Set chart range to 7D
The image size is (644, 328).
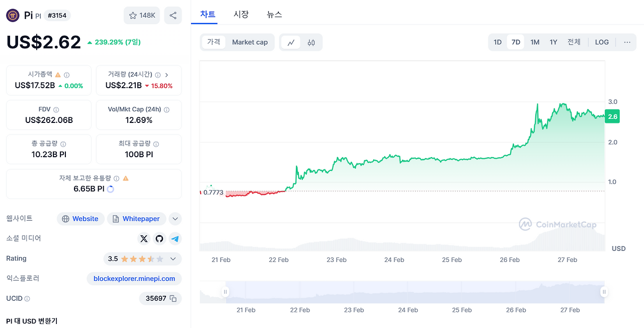click(516, 42)
